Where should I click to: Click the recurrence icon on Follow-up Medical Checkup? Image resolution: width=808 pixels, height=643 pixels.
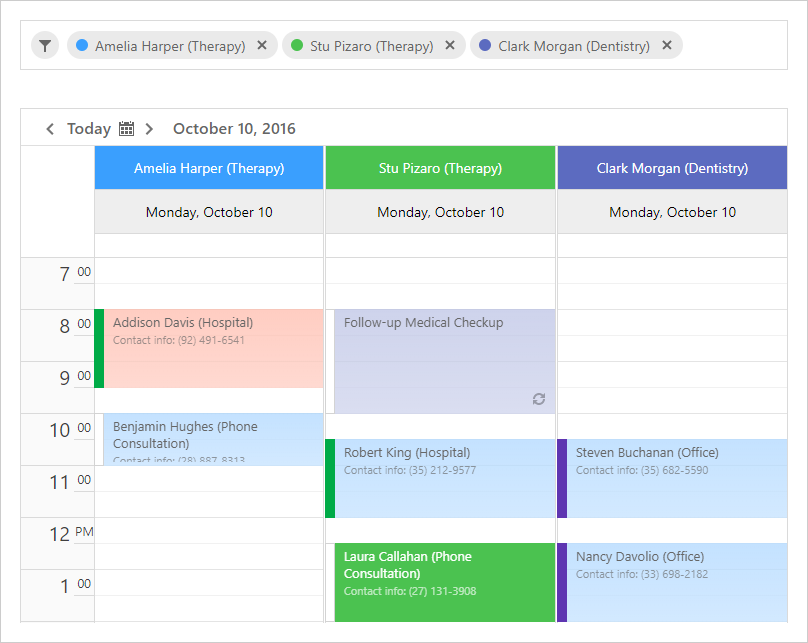pos(539,399)
